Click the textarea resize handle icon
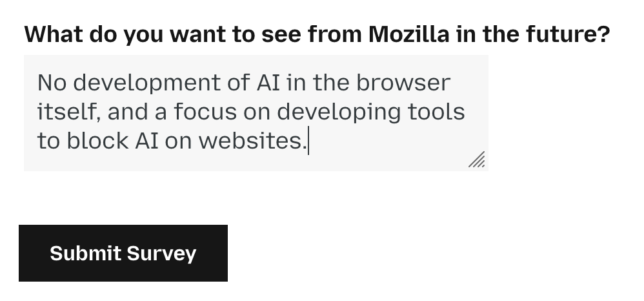 (477, 160)
